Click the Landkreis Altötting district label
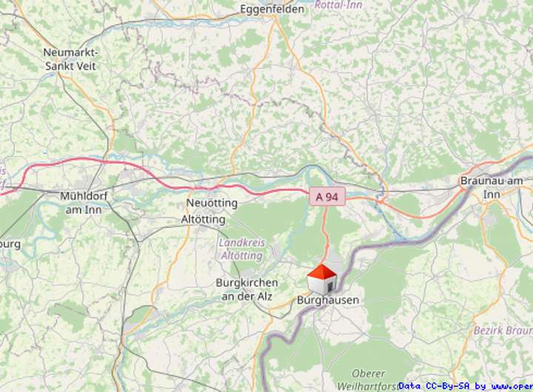 241,249
